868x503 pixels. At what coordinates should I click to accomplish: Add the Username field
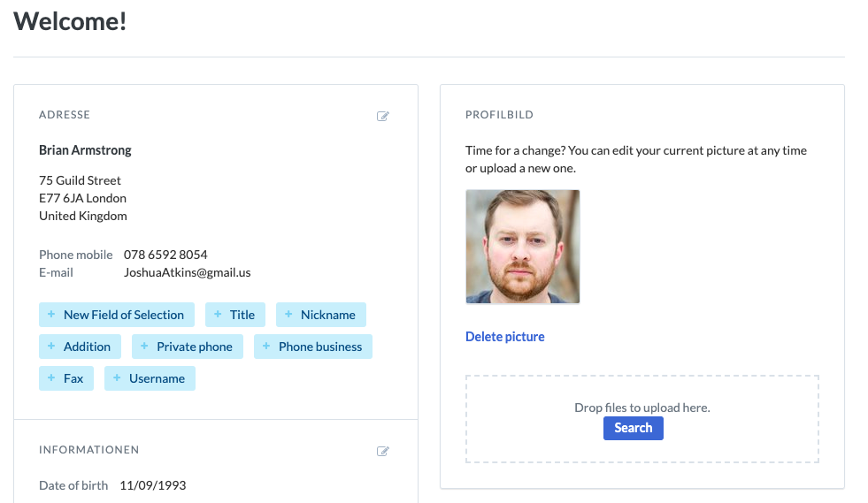coord(150,379)
